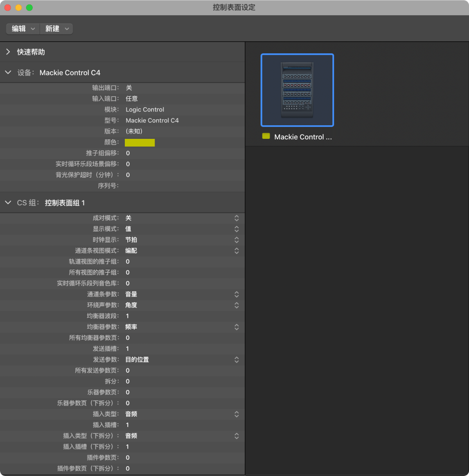Click the 所有视图的推子组 value

click(128, 272)
